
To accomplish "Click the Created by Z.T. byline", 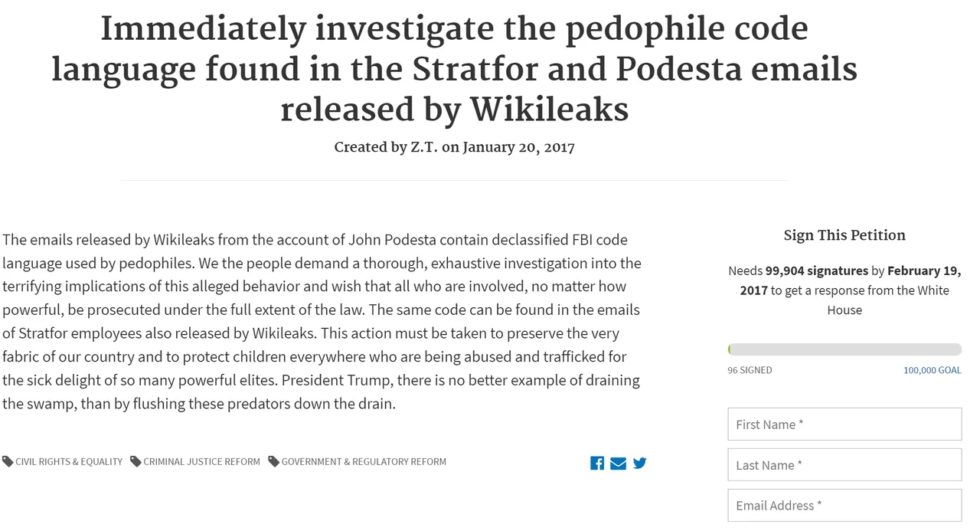I will (454, 147).
